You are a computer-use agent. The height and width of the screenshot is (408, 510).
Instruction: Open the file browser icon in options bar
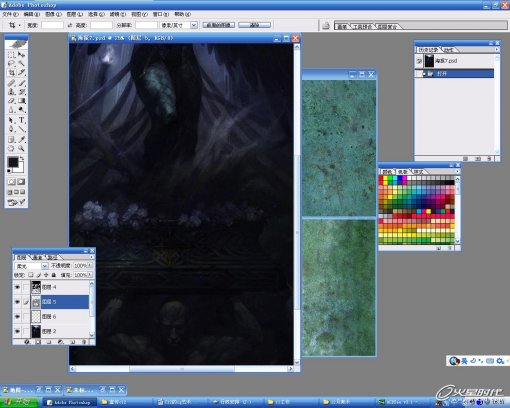coord(326,25)
